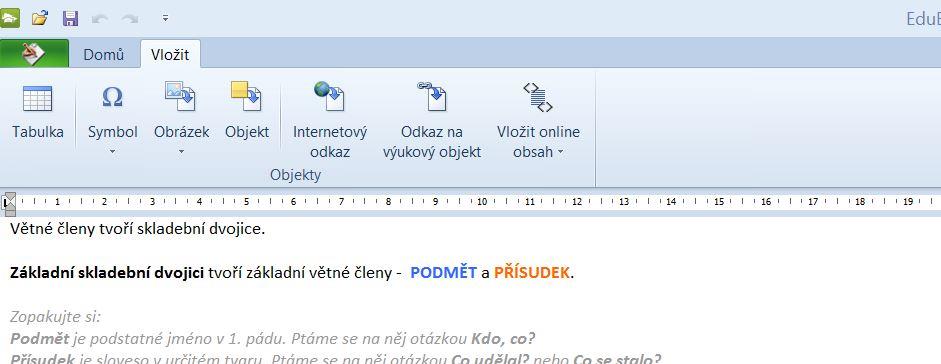
Task: Expand quick access toolbar customize arrow
Action: pyautogui.click(x=165, y=19)
